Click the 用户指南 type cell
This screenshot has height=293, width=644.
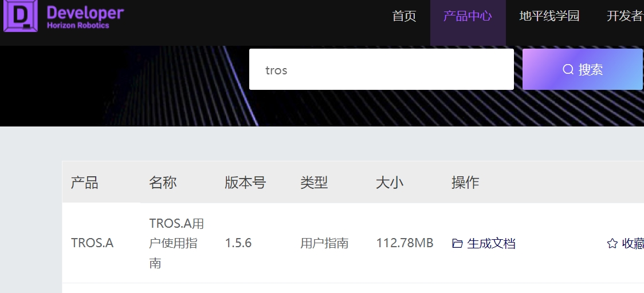[324, 243]
